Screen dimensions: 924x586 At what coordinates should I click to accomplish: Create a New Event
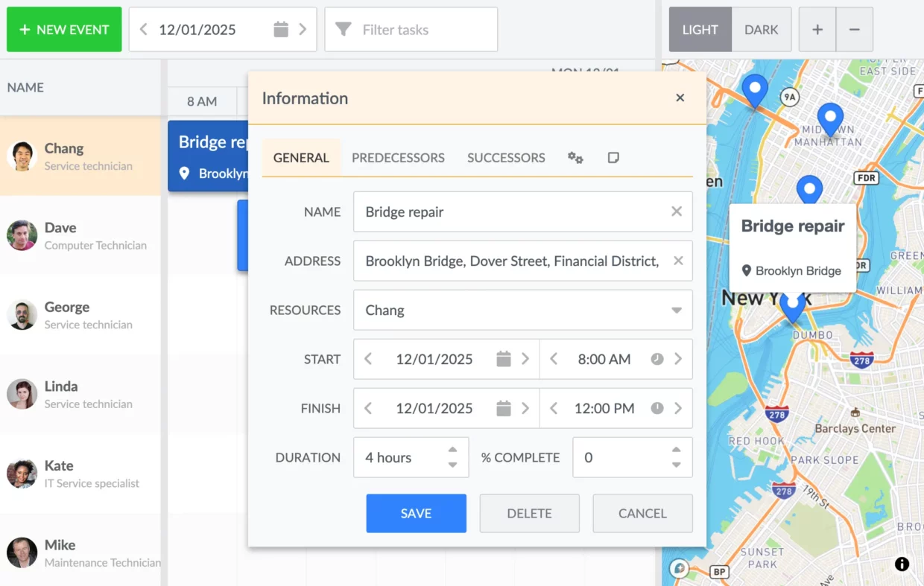[64, 30]
